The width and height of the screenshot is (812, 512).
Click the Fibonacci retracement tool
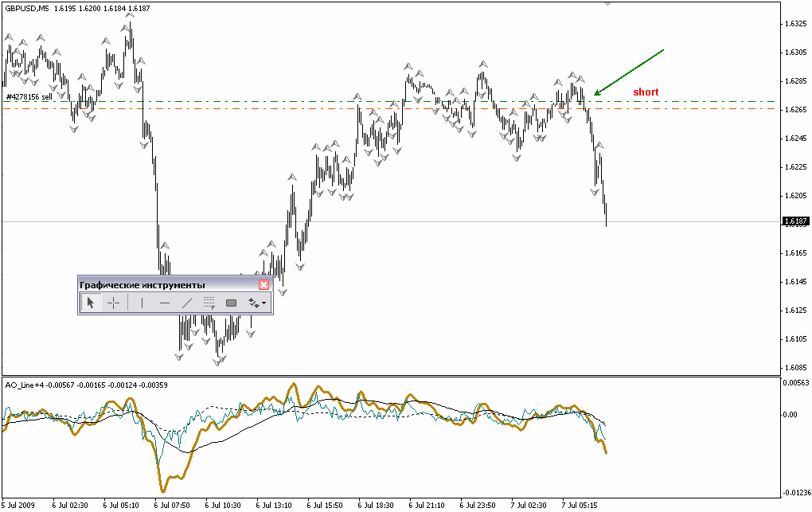(209, 303)
